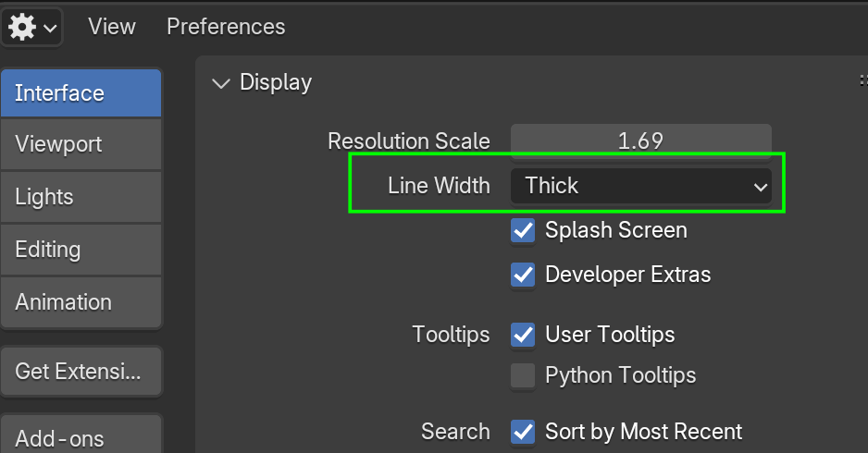Open the Add-ons section
Viewport: 868px width, 453px height.
click(x=81, y=438)
